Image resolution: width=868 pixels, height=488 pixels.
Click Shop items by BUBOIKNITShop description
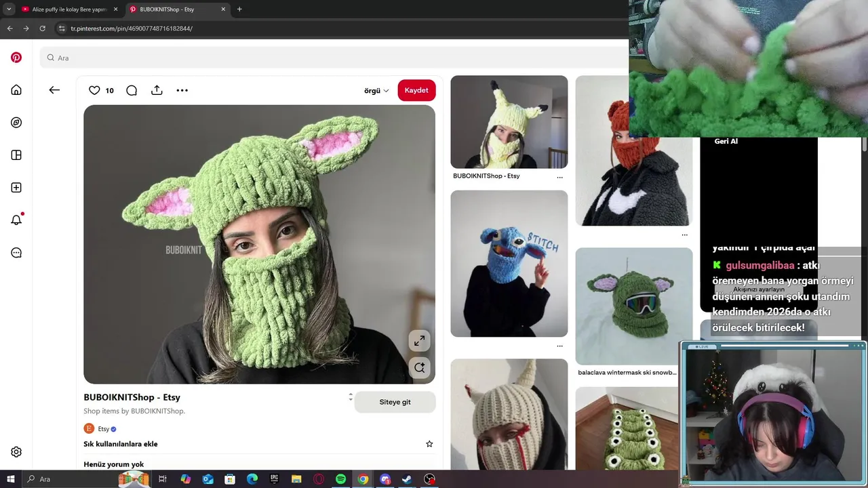[x=134, y=411]
